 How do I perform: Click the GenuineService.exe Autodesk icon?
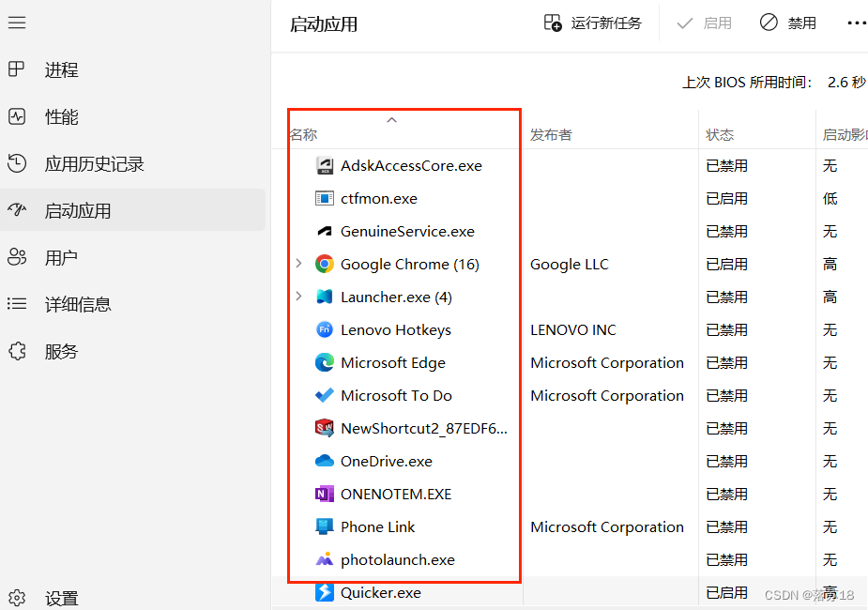pos(325,232)
